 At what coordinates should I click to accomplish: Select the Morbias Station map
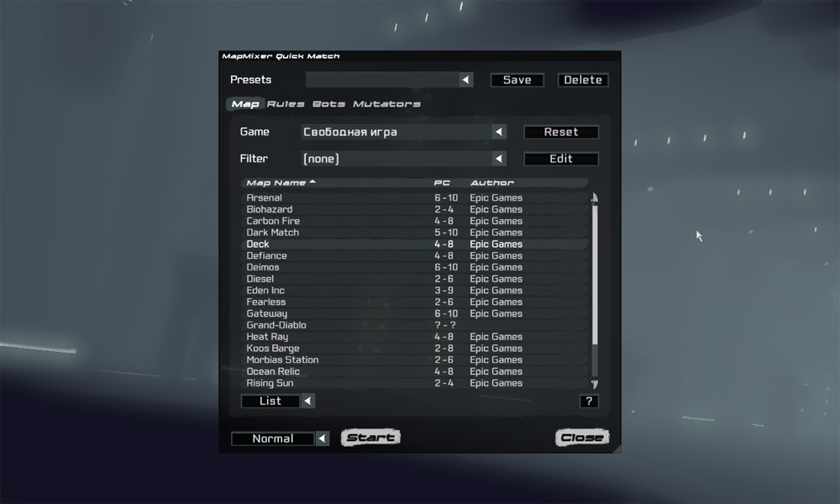[x=415, y=360]
